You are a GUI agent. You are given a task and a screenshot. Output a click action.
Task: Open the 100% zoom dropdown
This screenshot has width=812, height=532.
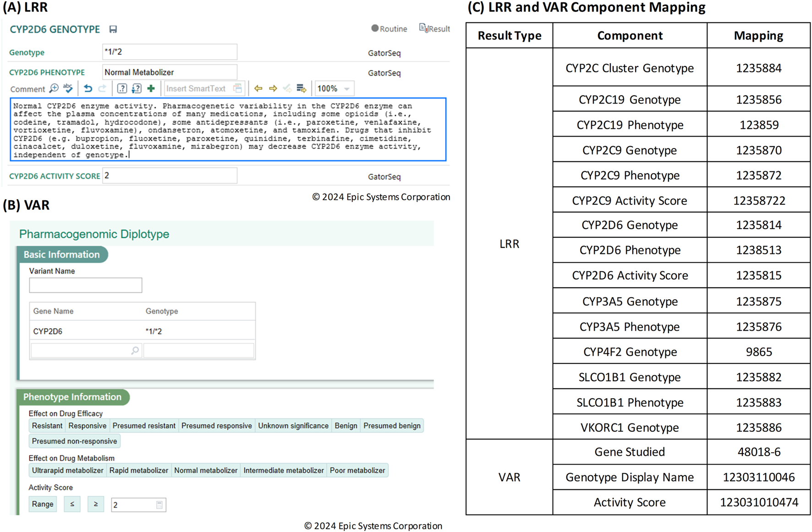(347, 89)
